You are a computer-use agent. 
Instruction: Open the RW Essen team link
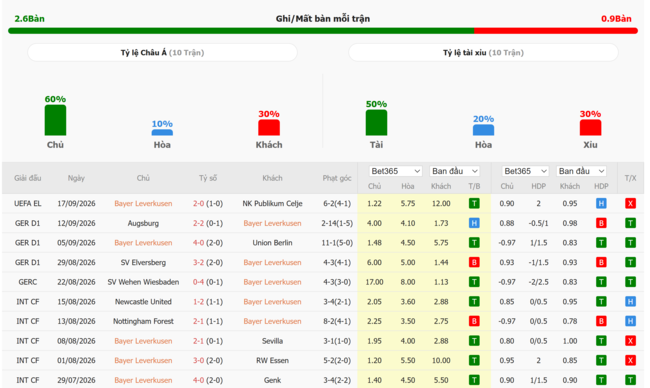272,360
